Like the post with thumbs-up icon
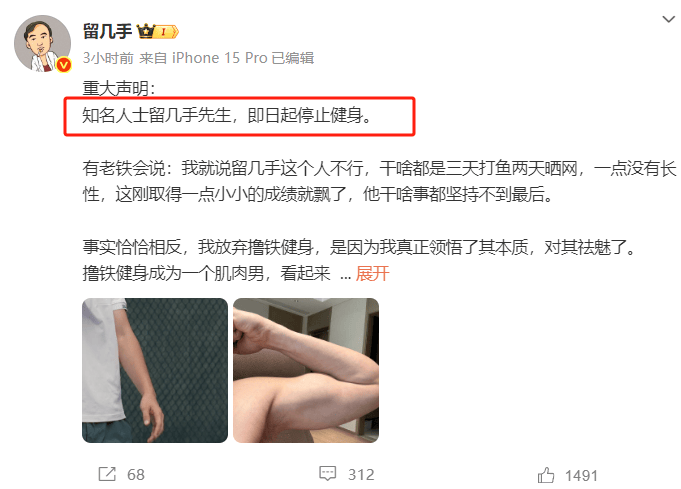 pyautogui.click(x=546, y=475)
